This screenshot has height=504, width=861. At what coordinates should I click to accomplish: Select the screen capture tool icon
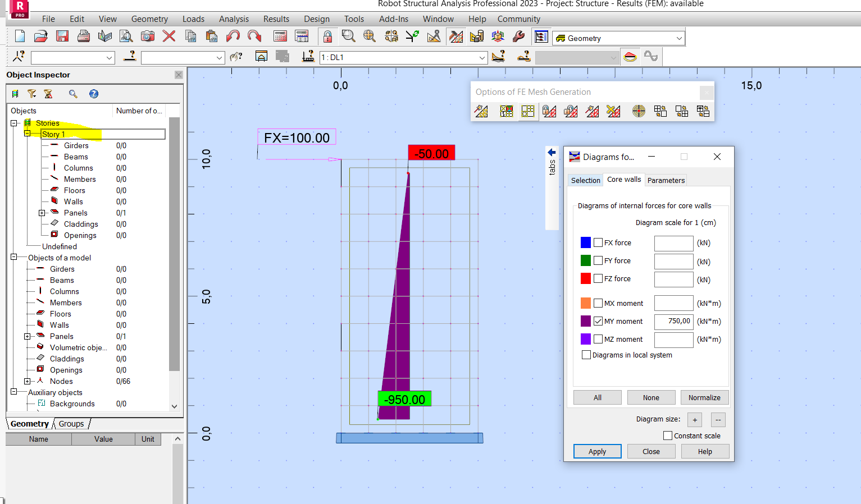coord(147,36)
